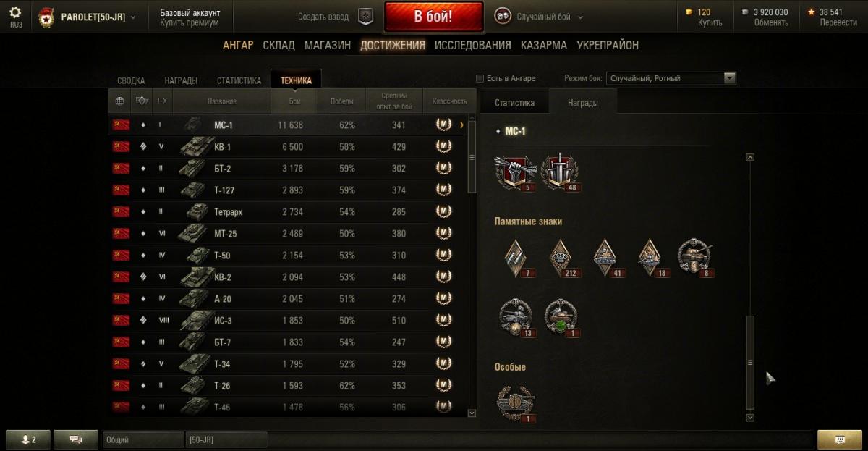This screenshot has width=868, height=451.
Task: Click the platoon shield icon
Action: click(x=366, y=17)
